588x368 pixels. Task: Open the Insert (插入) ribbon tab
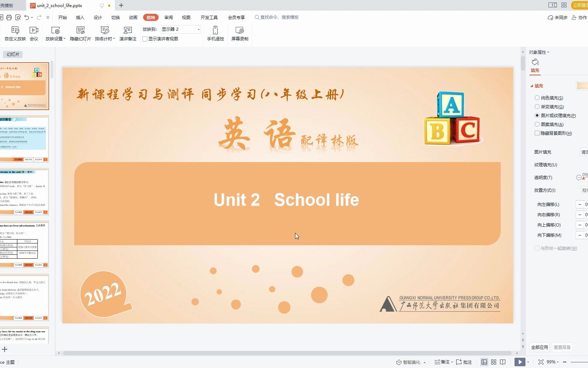pyautogui.click(x=80, y=17)
